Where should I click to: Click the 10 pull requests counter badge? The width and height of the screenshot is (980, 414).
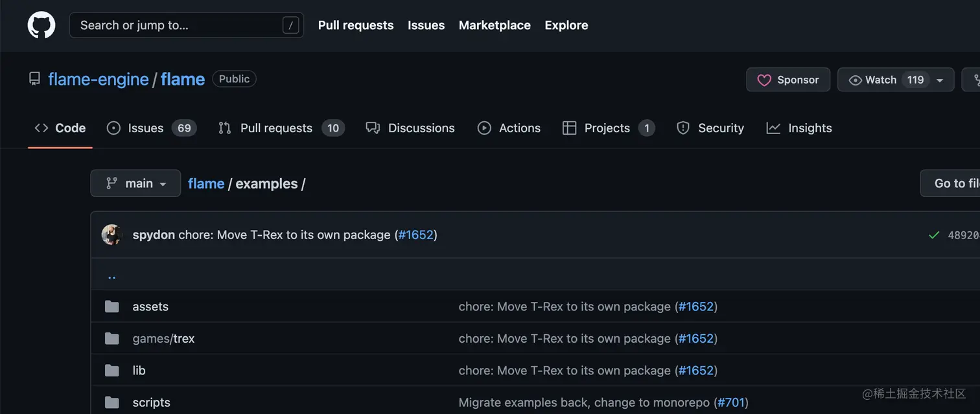(333, 128)
